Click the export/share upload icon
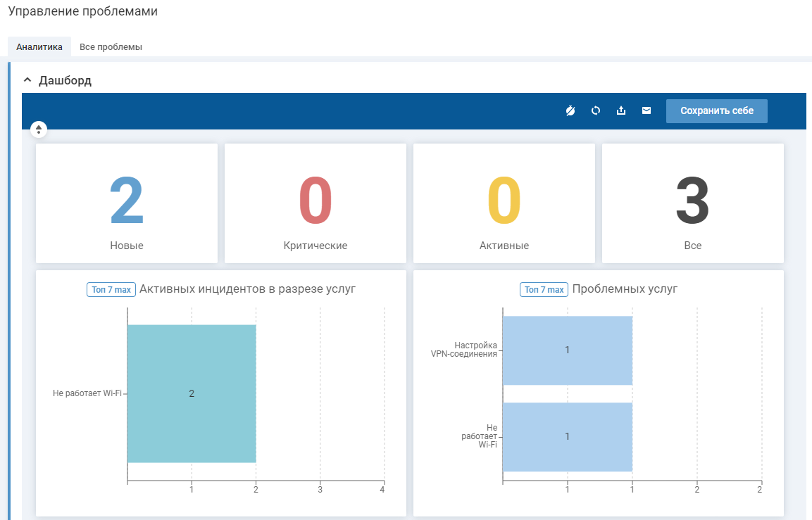Screen dimensions: 812x520 621,110
